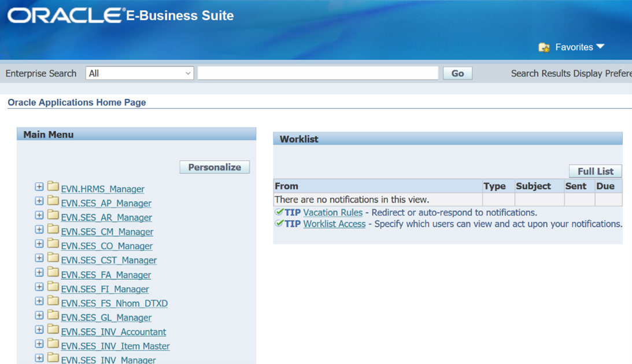632x364 pixels.
Task: Open the EVN.SES_CO_Manager responsibility link
Action: [107, 246]
